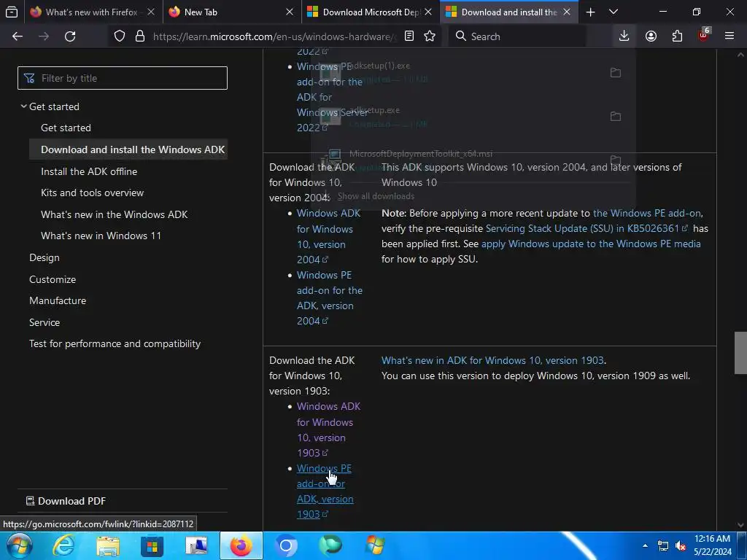Viewport: 747px width, 560px height.
Task: Open the uBlock Origin extension badge
Action: [704, 35]
